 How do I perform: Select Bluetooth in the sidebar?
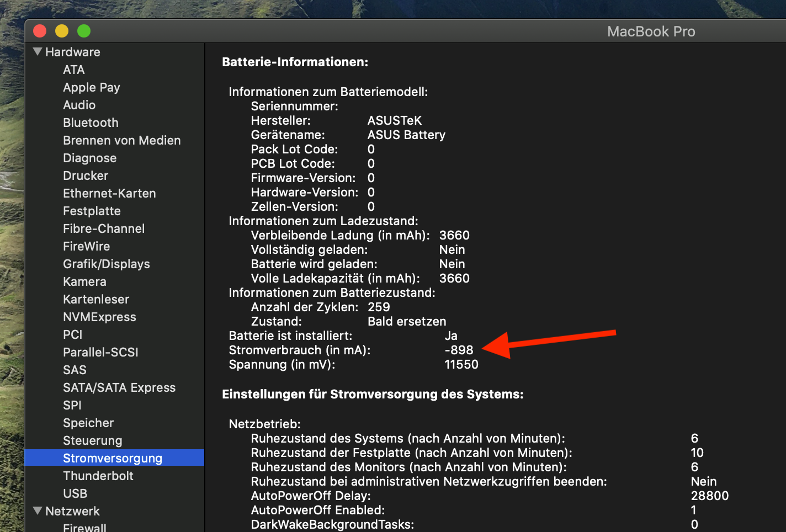(x=91, y=123)
